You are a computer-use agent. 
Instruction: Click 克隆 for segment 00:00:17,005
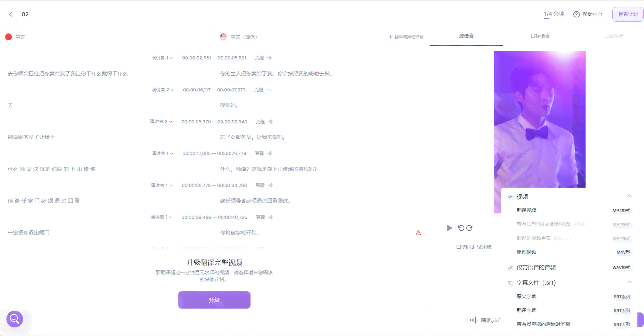coord(259,154)
